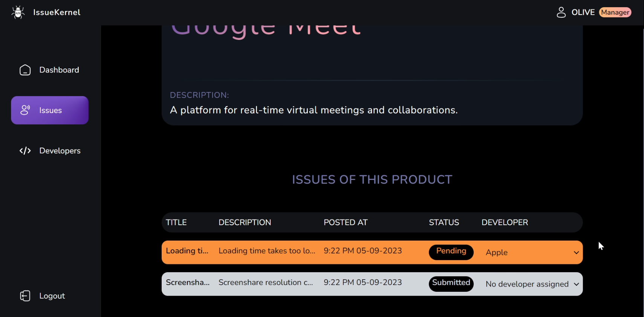This screenshot has height=317, width=644.
Task: Click the TITLE column header
Action: pos(176,223)
